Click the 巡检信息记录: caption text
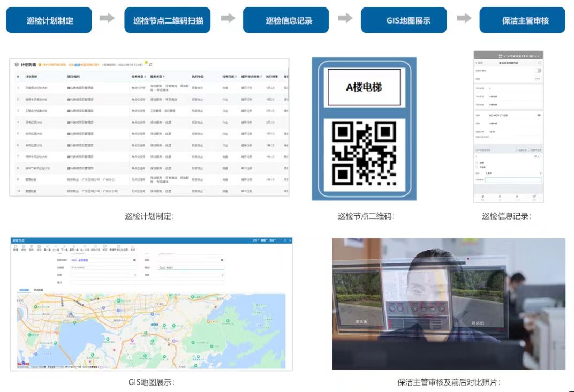The height and width of the screenshot is (392, 574). (507, 216)
